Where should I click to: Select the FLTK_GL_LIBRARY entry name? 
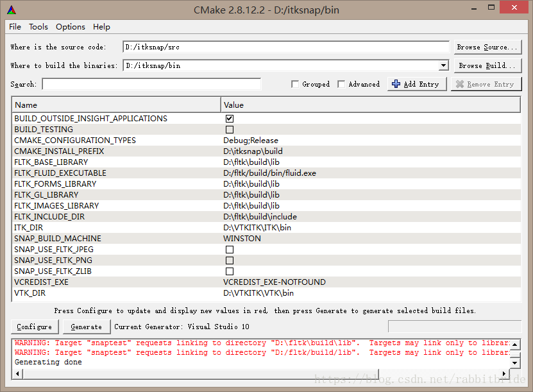point(46,195)
